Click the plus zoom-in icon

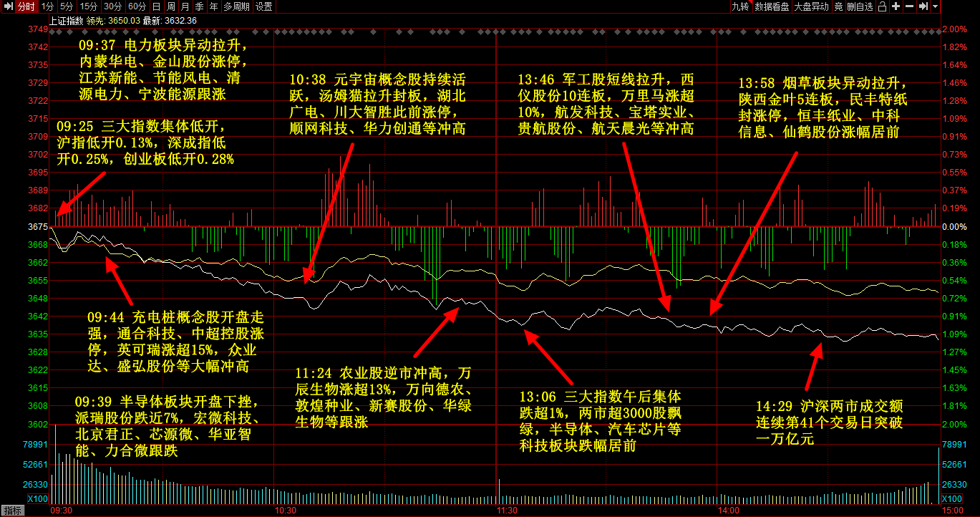pyautogui.click(x=896, y=6)
